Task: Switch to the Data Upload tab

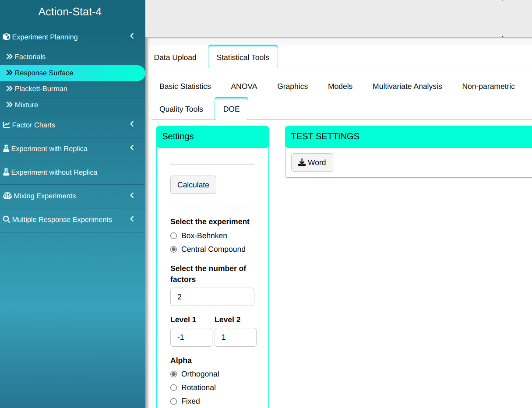Action: pyautogui.click(x=175, y=57)
